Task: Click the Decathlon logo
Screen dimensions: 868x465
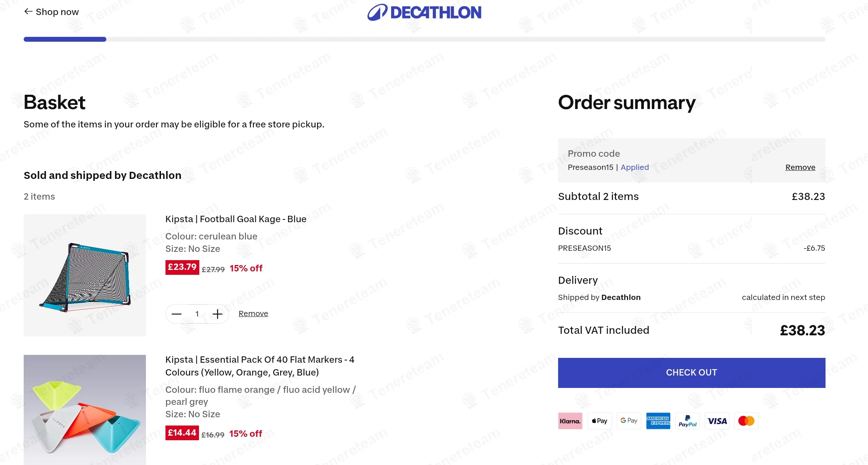Action: tap(424, 12)
